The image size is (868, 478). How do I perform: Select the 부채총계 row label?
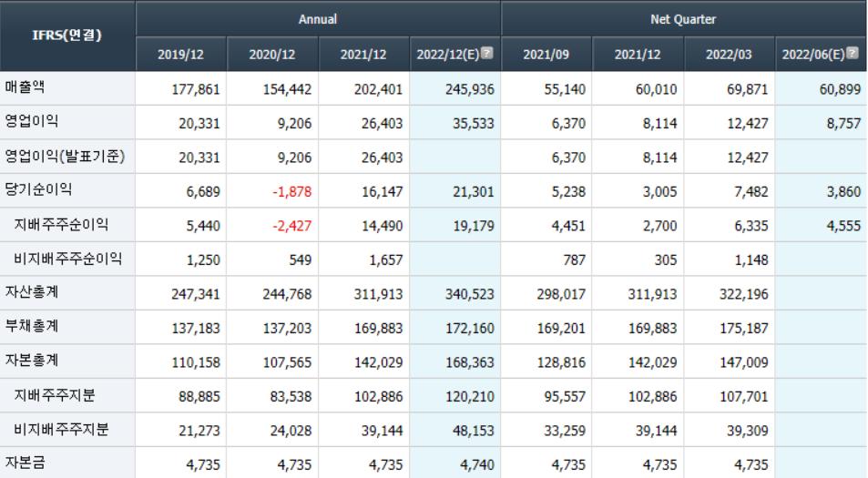click(x=32, y=327)
